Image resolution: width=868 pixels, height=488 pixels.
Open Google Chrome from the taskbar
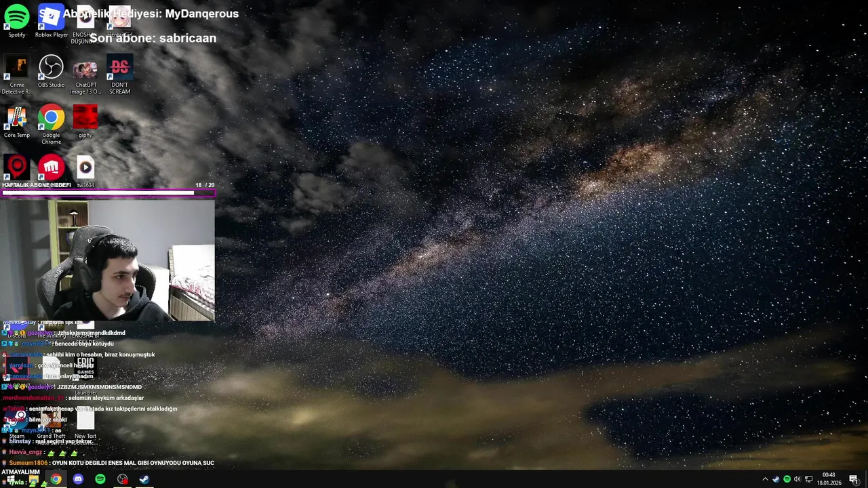(x=56, y=479)
